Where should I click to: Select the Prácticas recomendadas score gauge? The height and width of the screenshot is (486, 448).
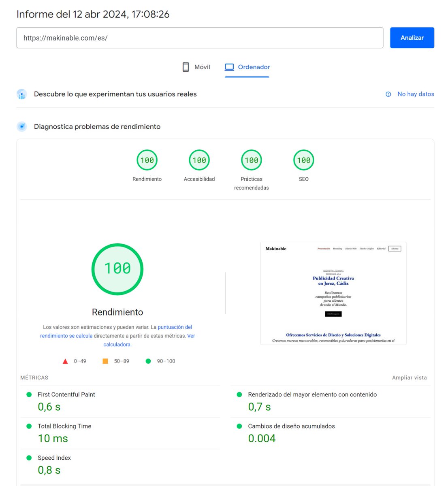point(252,160)
